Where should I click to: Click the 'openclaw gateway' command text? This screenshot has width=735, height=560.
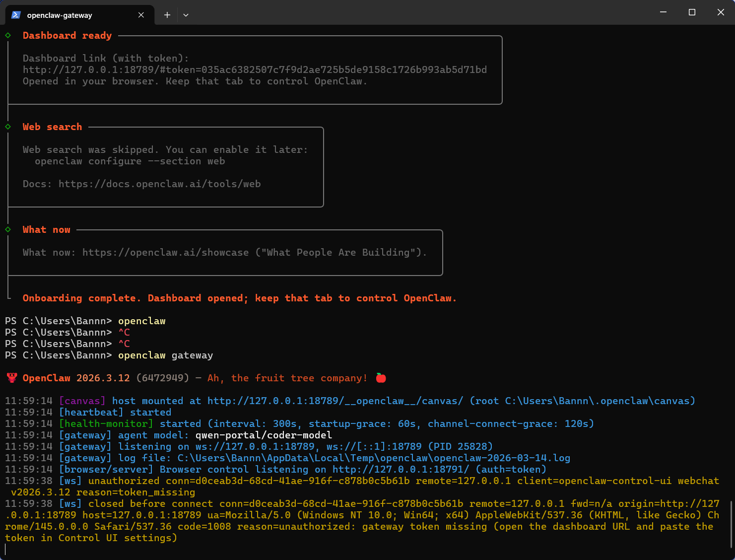coord(165,355)
